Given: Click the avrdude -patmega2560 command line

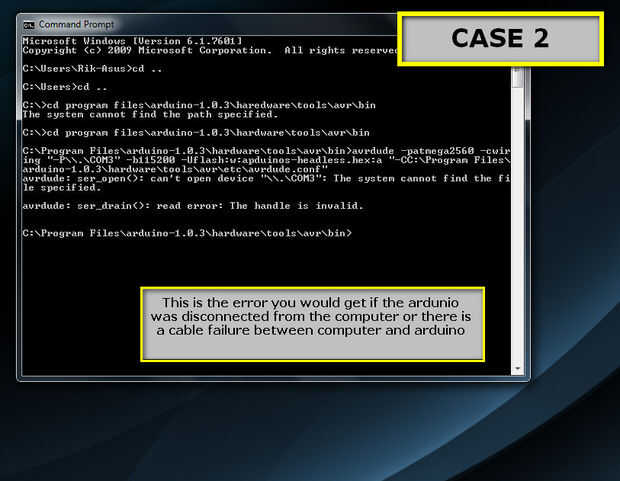Looking at the screenshot, I should click(266, 151).
